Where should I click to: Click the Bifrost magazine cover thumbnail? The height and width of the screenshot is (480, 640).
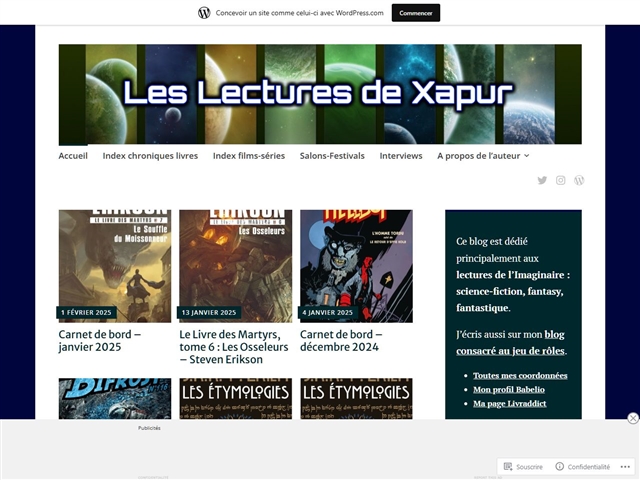point(115,398)
